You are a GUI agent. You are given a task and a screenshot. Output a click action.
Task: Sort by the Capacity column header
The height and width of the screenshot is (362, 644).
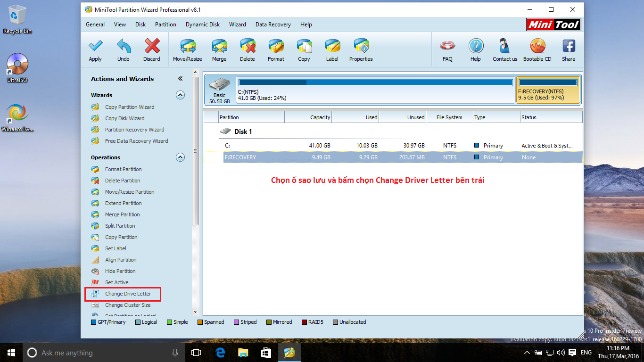[x=308, y=117]
